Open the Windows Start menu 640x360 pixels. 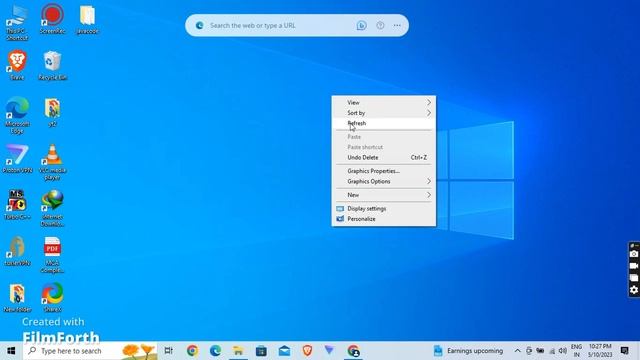(x=11, y=351)
